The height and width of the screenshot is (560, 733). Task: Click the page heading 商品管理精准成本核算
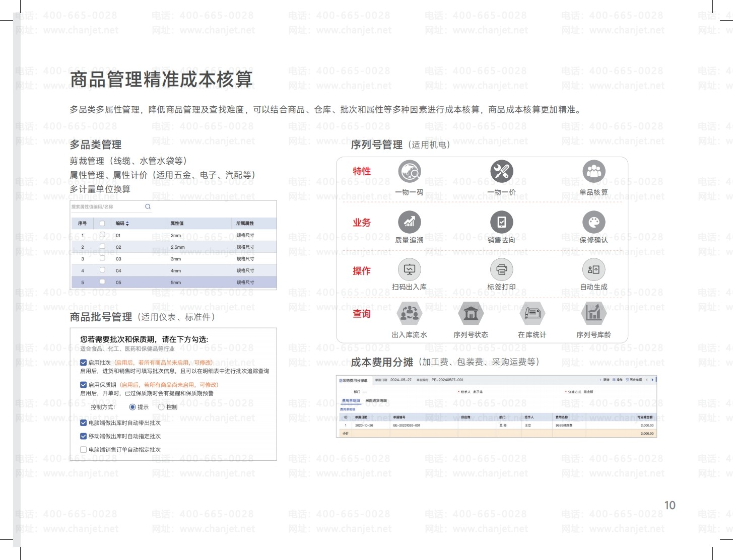(x=161, y=80)
